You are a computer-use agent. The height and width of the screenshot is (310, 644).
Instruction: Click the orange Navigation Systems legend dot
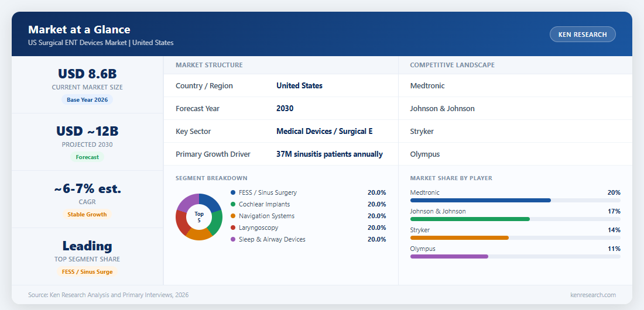(x=233, y=216)
